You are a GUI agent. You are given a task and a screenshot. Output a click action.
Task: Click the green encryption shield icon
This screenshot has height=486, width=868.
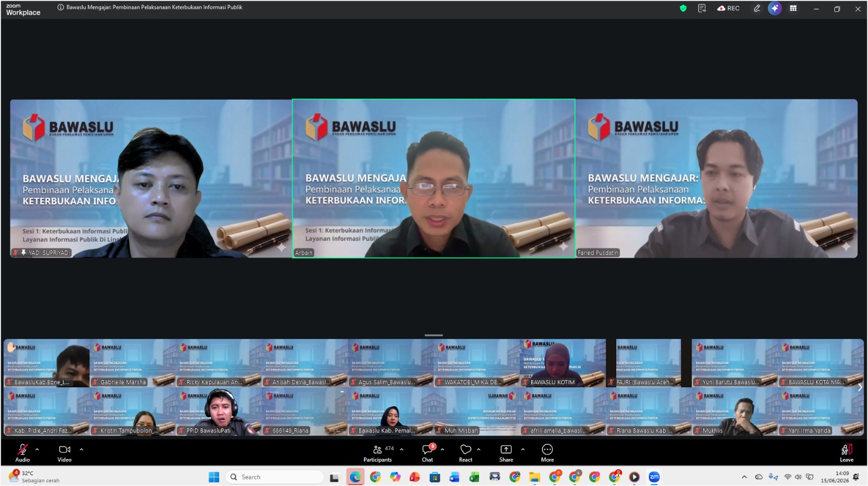pyautogui.click(x=683, y=8)
